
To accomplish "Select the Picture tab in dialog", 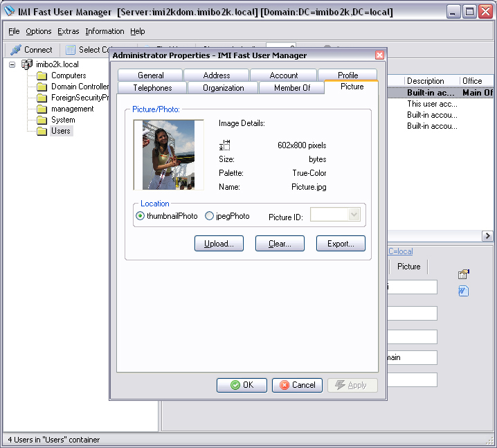I will 352,87.
